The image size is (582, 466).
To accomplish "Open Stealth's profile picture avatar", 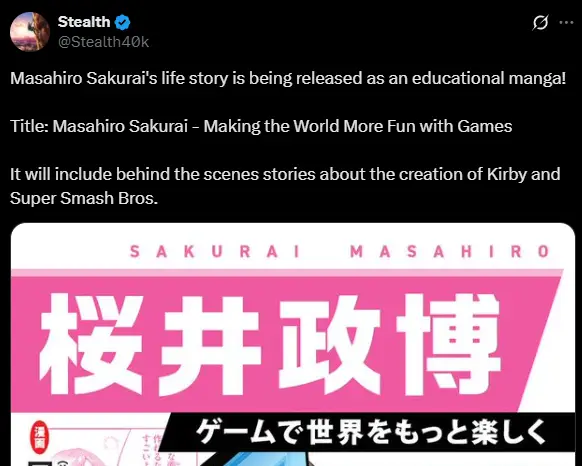I will 30,32.
